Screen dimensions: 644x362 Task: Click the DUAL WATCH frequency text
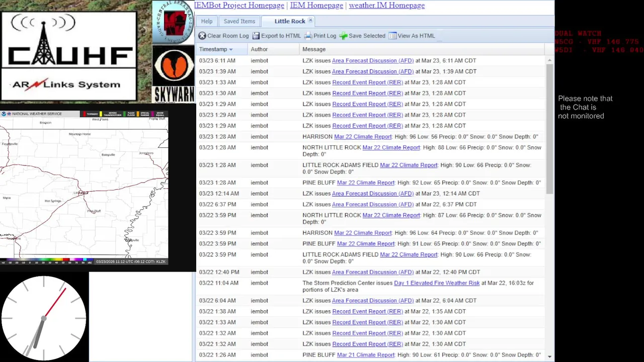(599, 42)
